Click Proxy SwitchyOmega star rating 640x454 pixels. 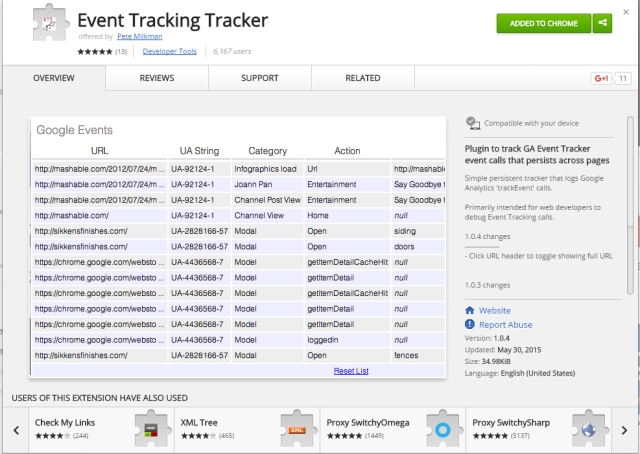tap(344, 436)
